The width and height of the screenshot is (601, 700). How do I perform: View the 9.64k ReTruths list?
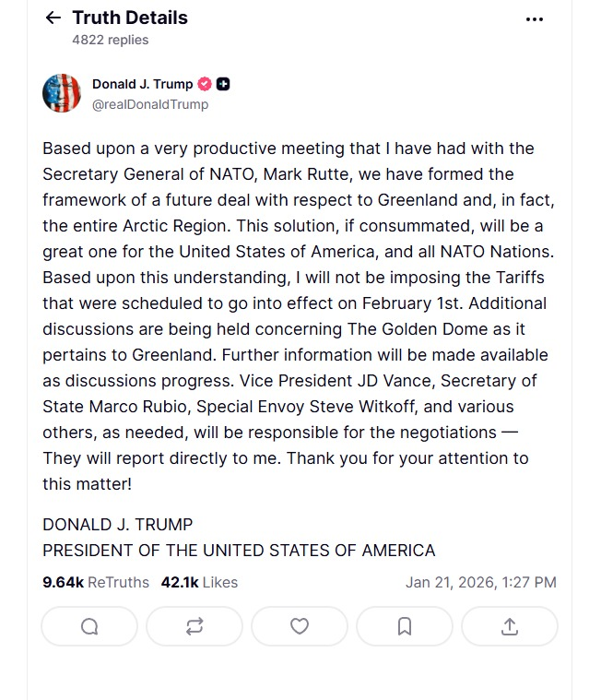point(96,582)
